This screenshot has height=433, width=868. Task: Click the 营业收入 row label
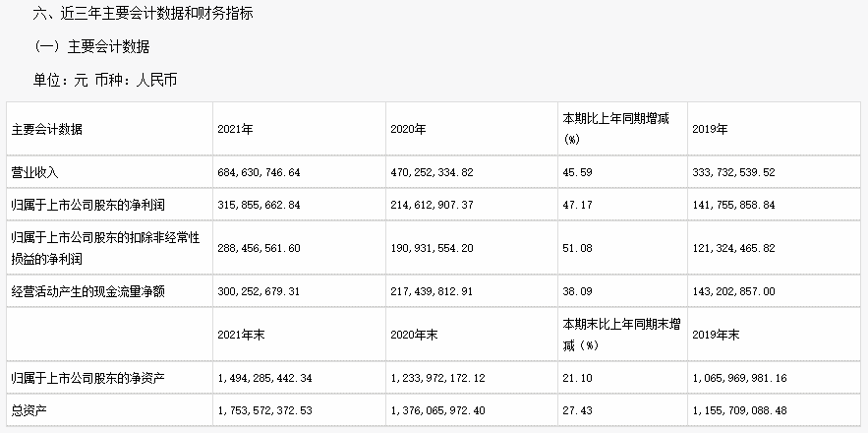(x=34, y=172)
